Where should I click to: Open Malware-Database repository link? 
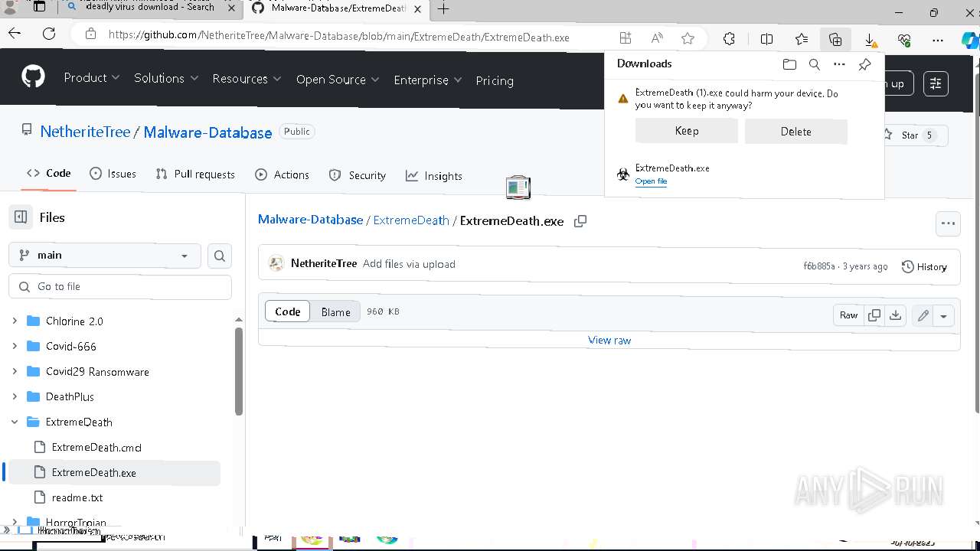pos(207,132)
